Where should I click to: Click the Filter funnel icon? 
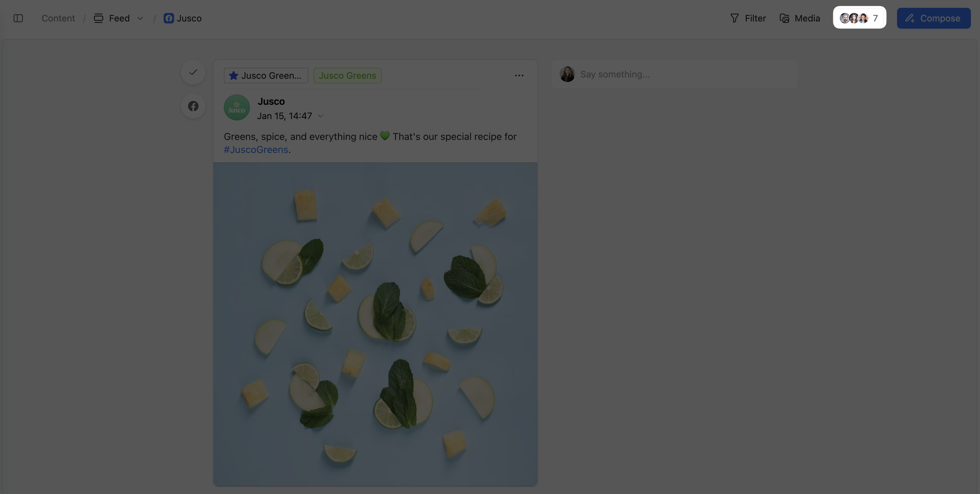click(734, 18)
